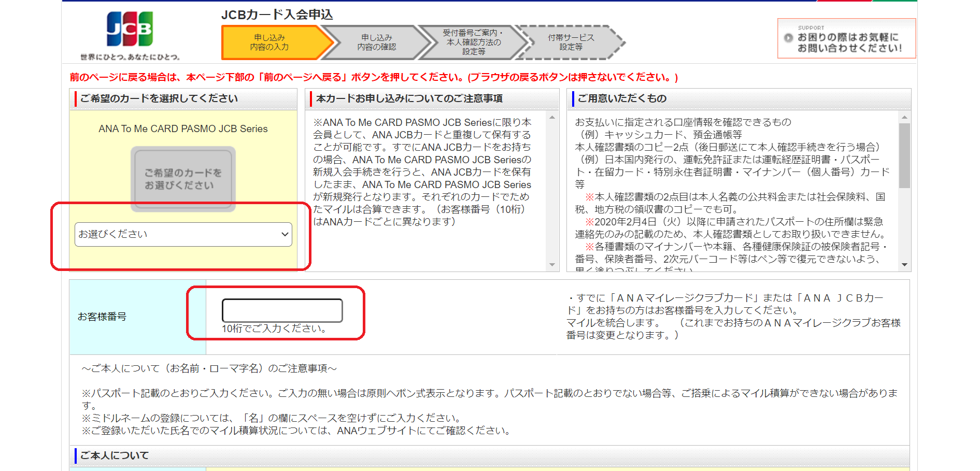Click the up arrow of 注意事項 scrollbar
Screen dimensions: 980x471
pos(552,118)
